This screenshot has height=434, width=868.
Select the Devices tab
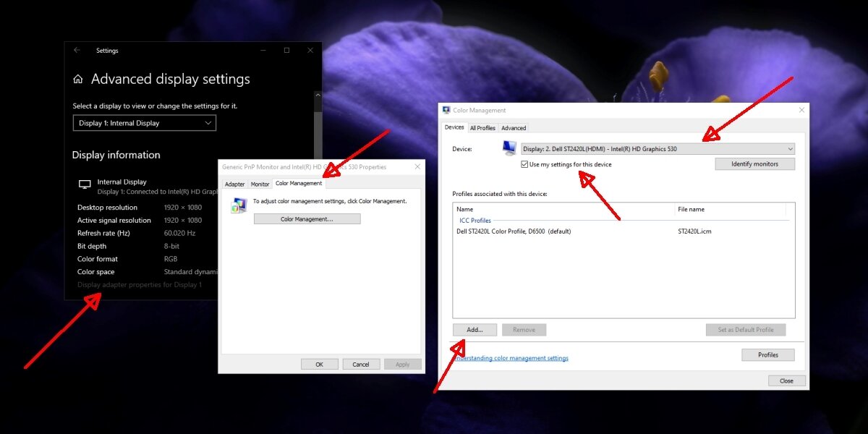tap(454, 127)
